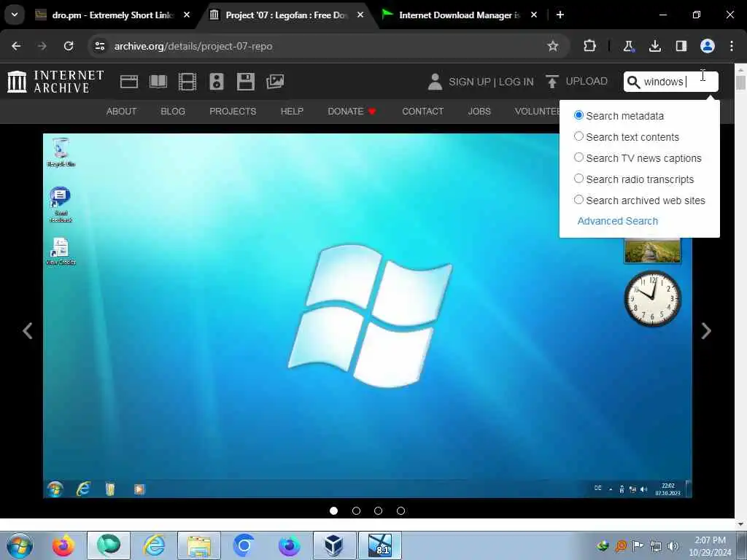Select the Project '07 Legofan tab

(286, 15)
